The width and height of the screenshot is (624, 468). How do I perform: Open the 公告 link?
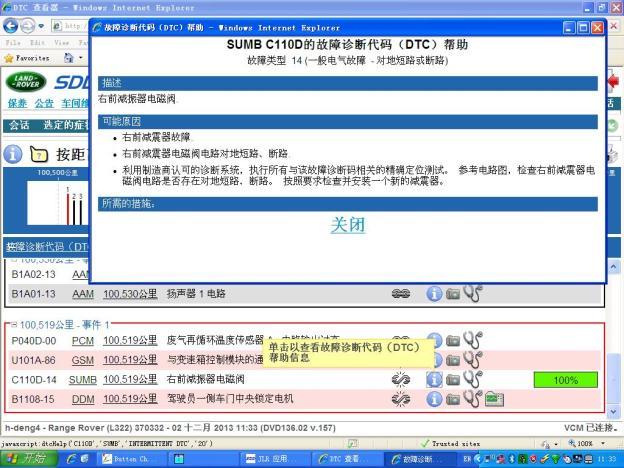click(x=44, y=103)
